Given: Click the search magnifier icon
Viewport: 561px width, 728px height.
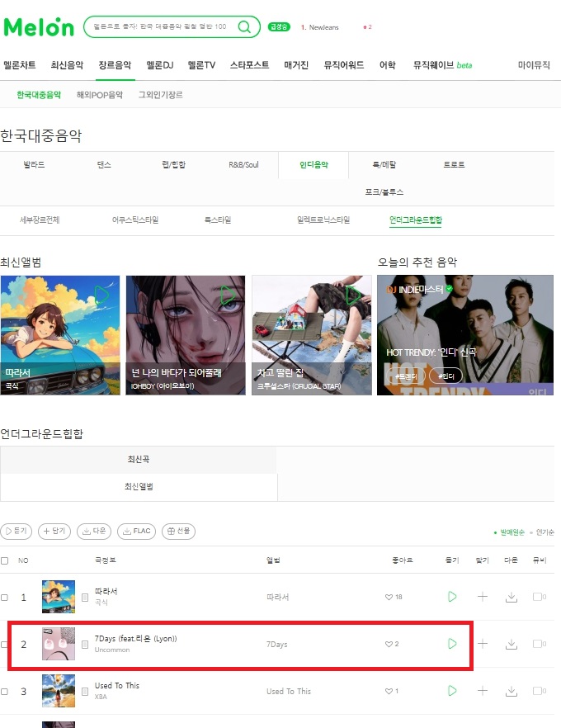Looking at the screenshot, I should tap(244, 27).
